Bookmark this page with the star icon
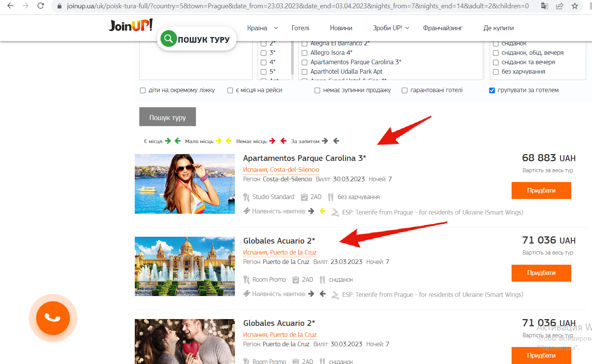This screenshot has height=364, width=592. [x=575, y=6]
